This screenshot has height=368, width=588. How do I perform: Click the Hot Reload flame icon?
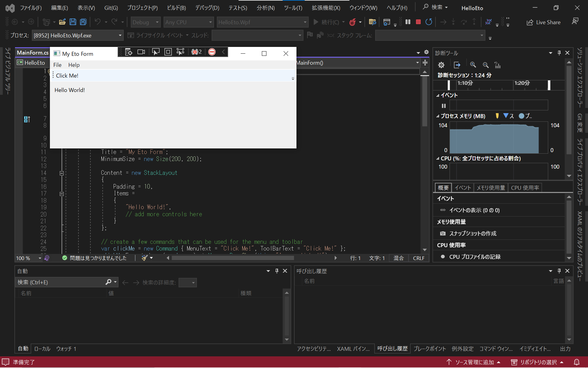point(353,22)
